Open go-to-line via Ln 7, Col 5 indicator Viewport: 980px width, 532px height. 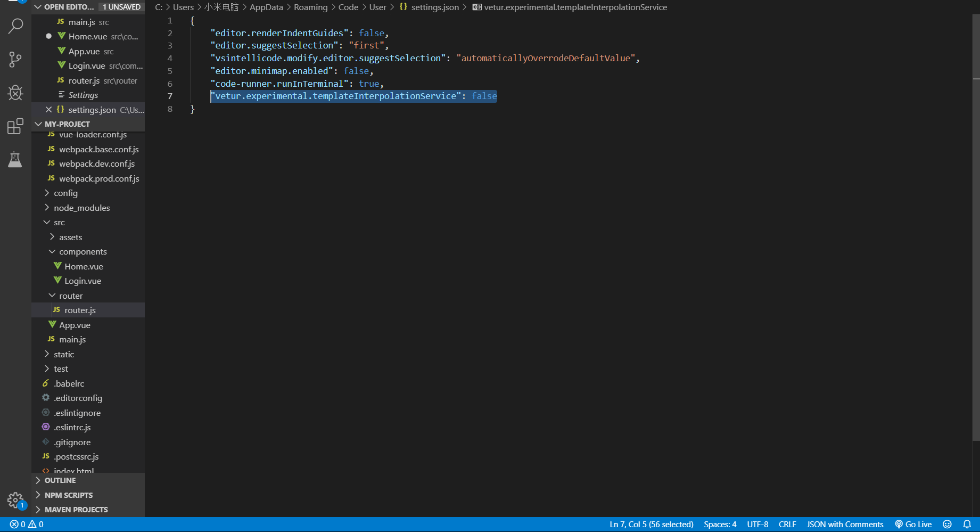(650, 524)
